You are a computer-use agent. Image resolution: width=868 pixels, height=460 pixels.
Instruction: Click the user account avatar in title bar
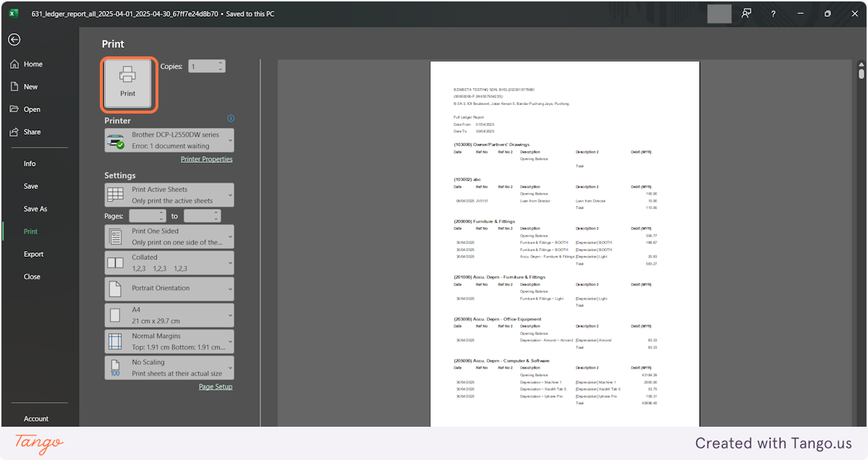(x=719, y=14)
